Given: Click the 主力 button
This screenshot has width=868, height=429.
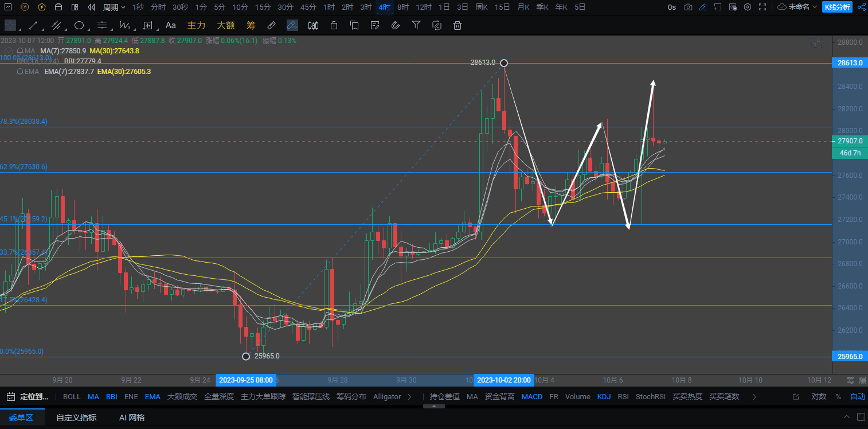Looking at the screenshot, I should 196,25.
